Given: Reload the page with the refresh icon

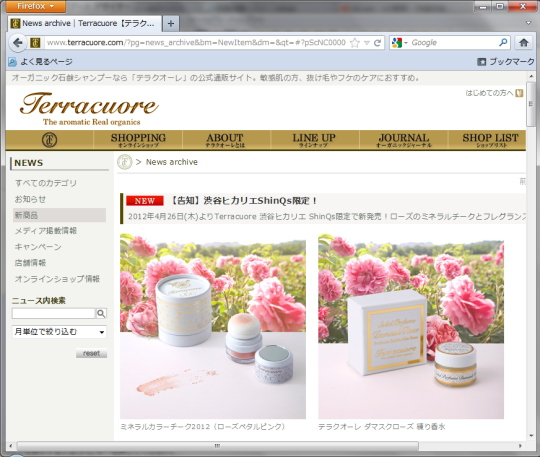Looking at the screenshot, I should [x=377, y=43].
